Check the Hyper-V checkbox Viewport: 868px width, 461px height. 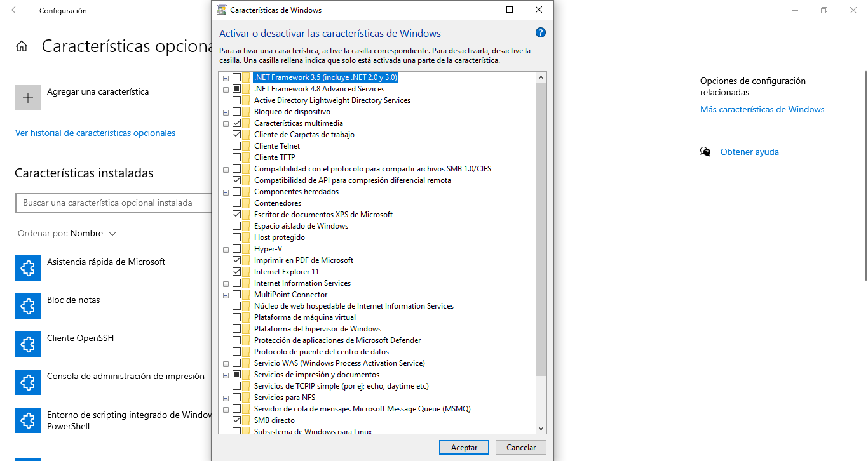tap(236, 249)
